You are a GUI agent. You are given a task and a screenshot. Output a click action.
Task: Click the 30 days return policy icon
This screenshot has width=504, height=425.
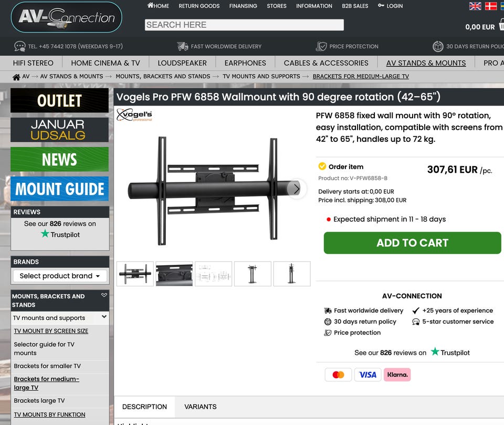[328, 322]
